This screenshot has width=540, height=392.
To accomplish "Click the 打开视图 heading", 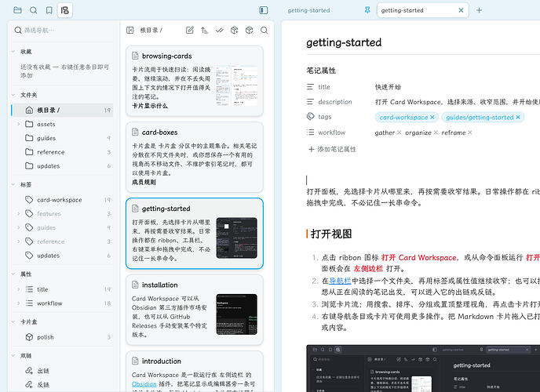I will point(331,234).
